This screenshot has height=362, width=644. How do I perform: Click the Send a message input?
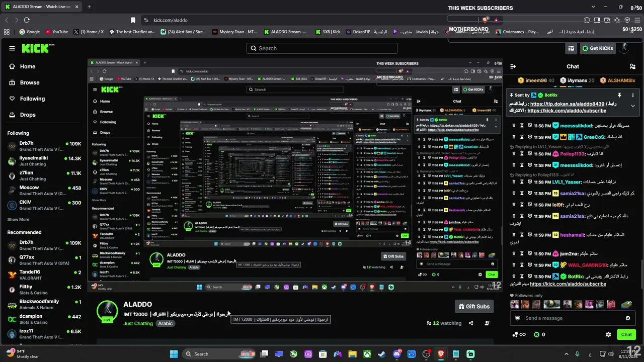pyautogui.click(x=572, y=318)
